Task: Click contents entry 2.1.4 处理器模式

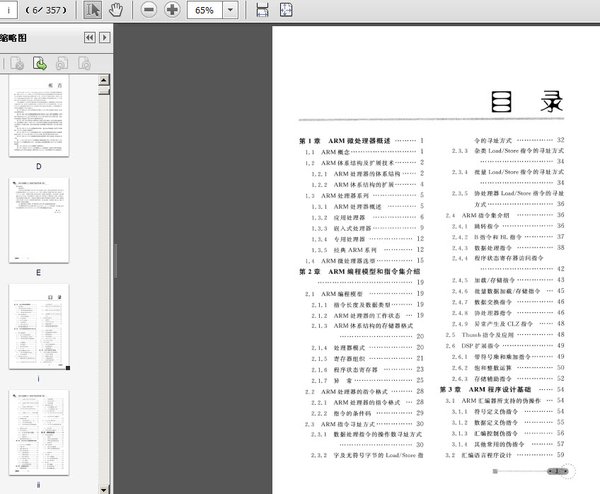Action: 367,347
